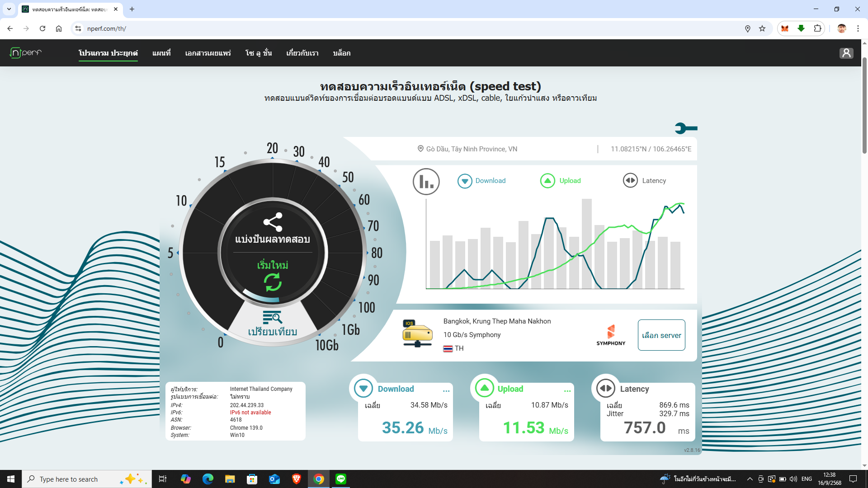The height and width of the screenshot is (488, 868).
Task: Open the แผนที่ menu item
Action: click(x=161, y=53)
